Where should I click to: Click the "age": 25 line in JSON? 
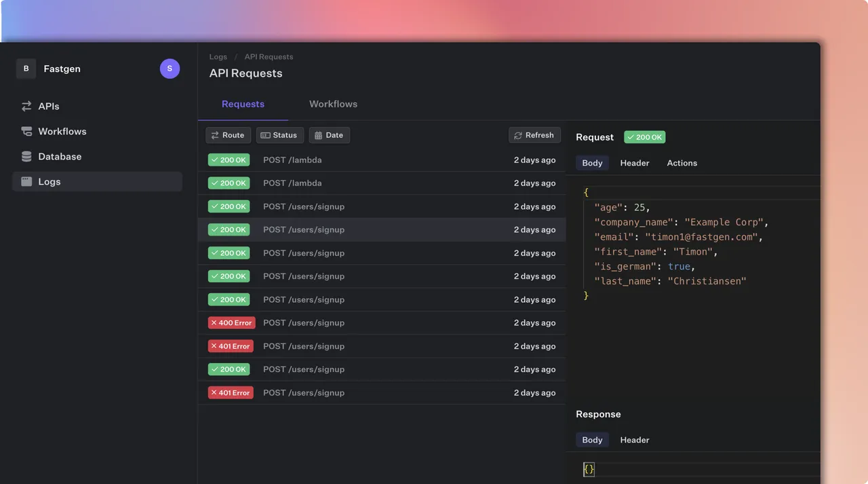tap(622, 207)
